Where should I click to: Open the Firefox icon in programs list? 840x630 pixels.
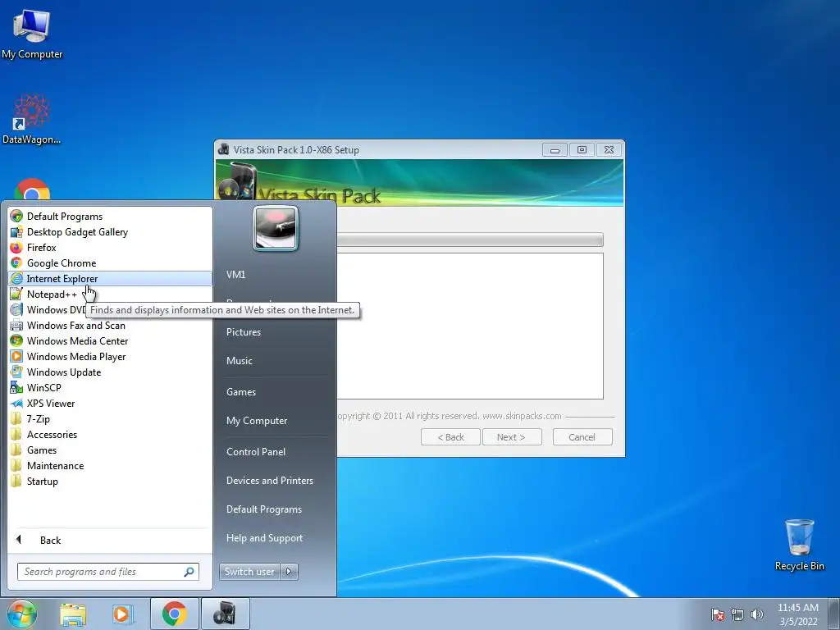(x=16, y=248)
